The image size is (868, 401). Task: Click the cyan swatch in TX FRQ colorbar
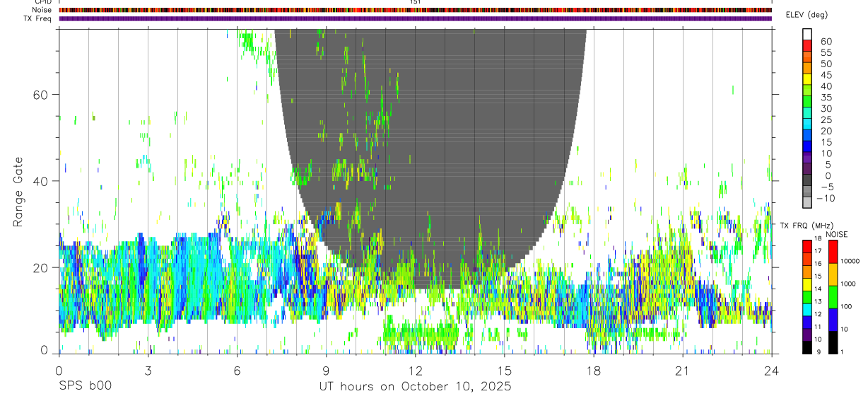click(x=807, y=310)
